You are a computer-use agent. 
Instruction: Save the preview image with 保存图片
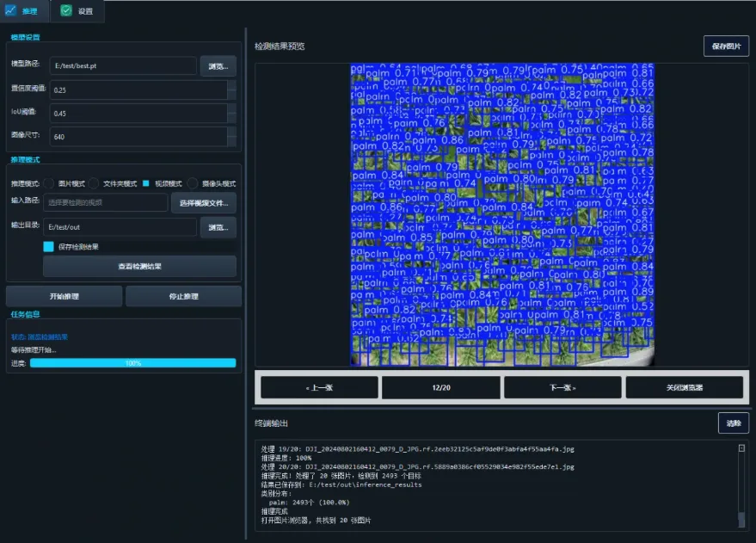click(726, 46)
